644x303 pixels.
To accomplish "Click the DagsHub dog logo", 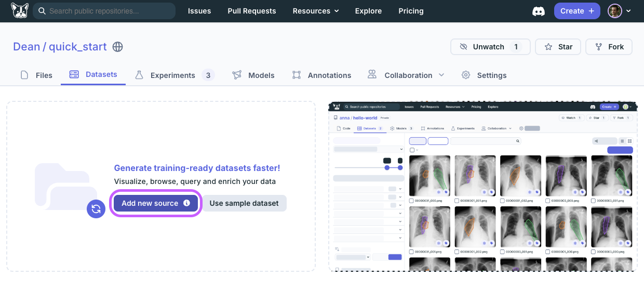I will coord(20,11).
